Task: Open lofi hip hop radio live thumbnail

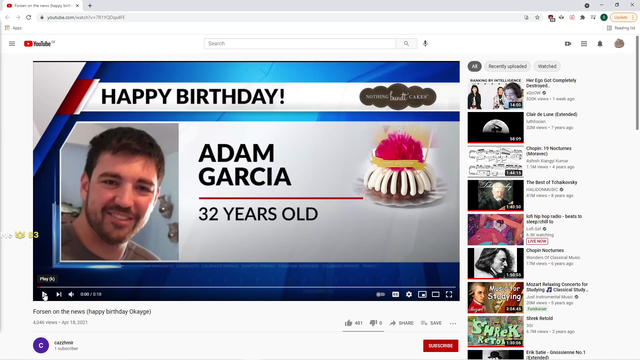Action: [x=496, y=229]
